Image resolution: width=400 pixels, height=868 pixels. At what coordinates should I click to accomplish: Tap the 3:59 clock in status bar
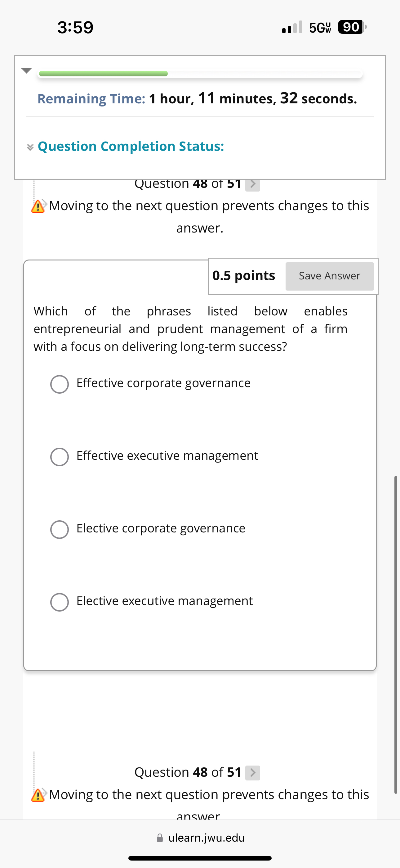[75, 27]
